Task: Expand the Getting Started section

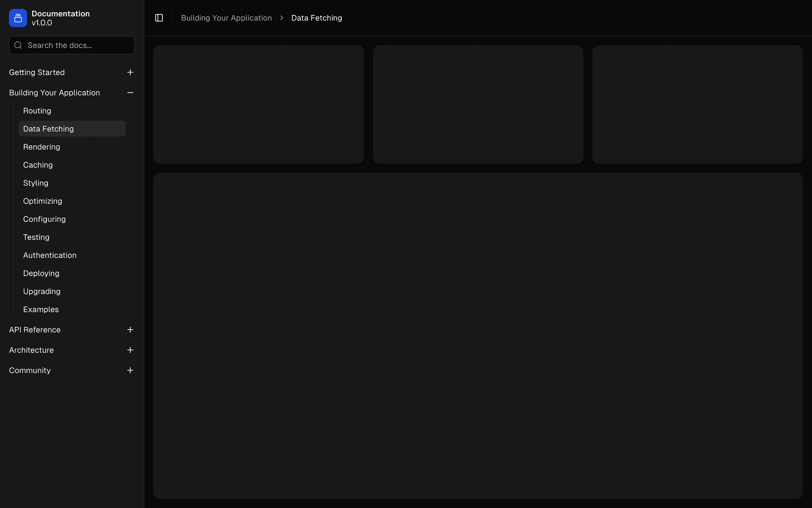Action: 37,72
